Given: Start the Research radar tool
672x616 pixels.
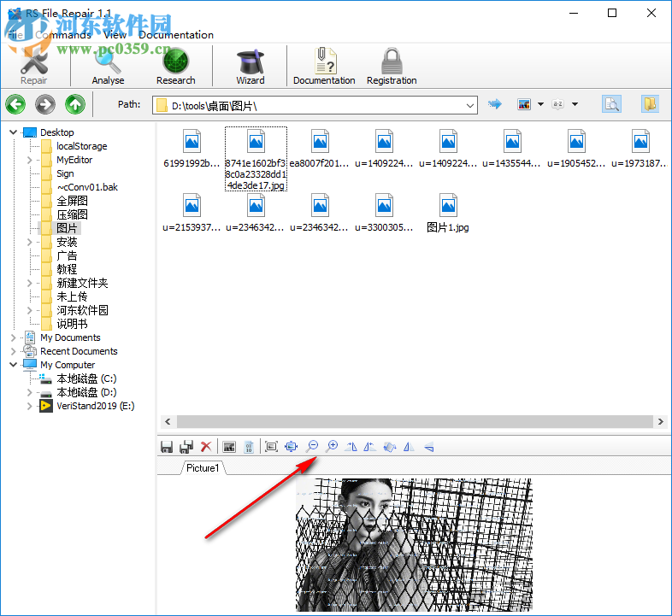Looking at the screenshot, I should pyautogui.click(x=176, y=67).
